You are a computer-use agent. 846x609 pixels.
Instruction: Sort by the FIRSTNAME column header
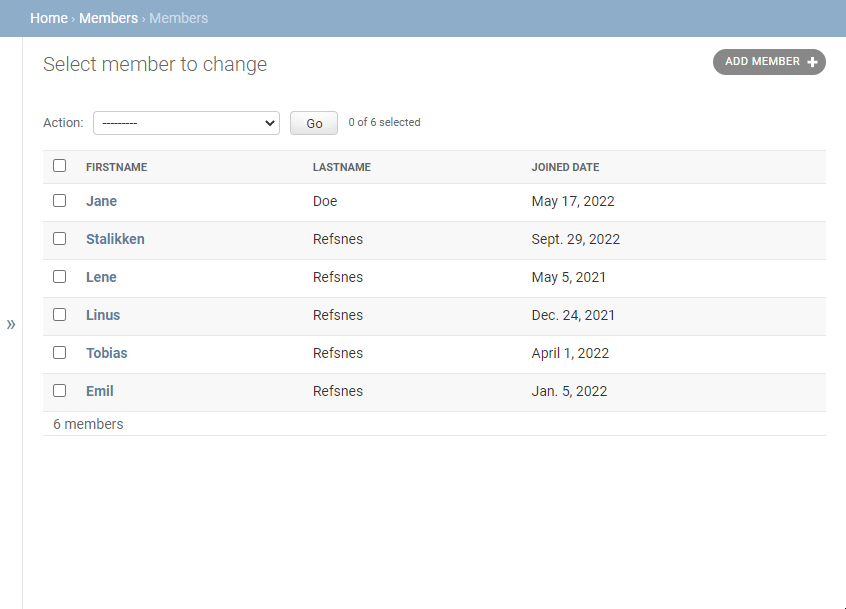pos(116,167)
